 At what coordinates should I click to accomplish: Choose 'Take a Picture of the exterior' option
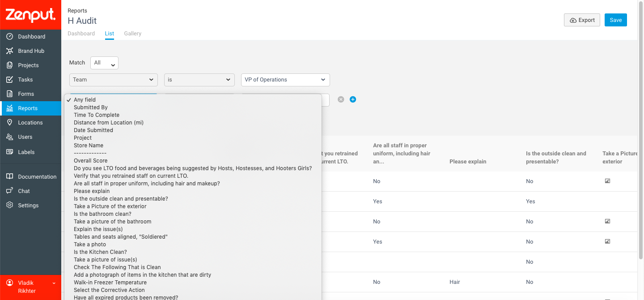point(193,206)
